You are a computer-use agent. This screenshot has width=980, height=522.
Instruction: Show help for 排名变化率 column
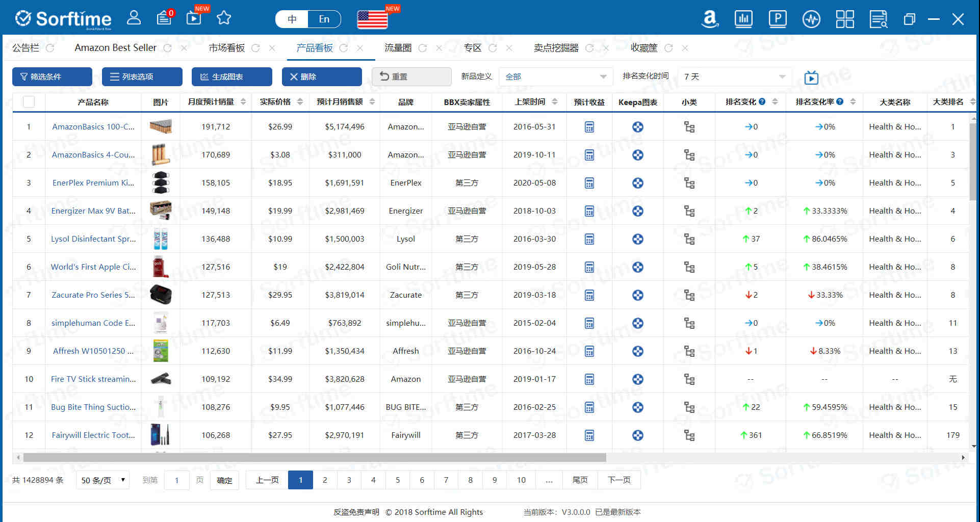(x=840, y=101)
